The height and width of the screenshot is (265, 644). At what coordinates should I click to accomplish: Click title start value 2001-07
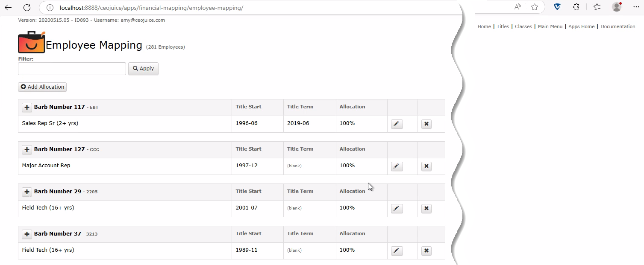click(247, 208)
